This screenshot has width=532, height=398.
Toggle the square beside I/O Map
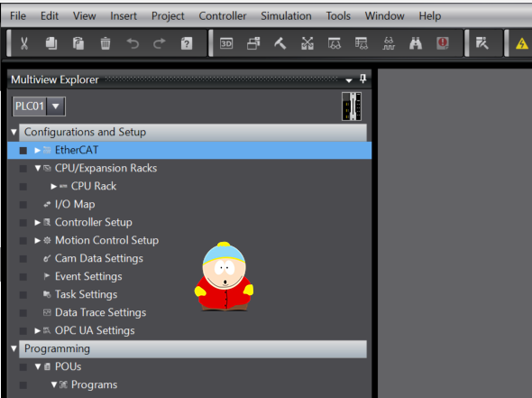click(23, 205)
